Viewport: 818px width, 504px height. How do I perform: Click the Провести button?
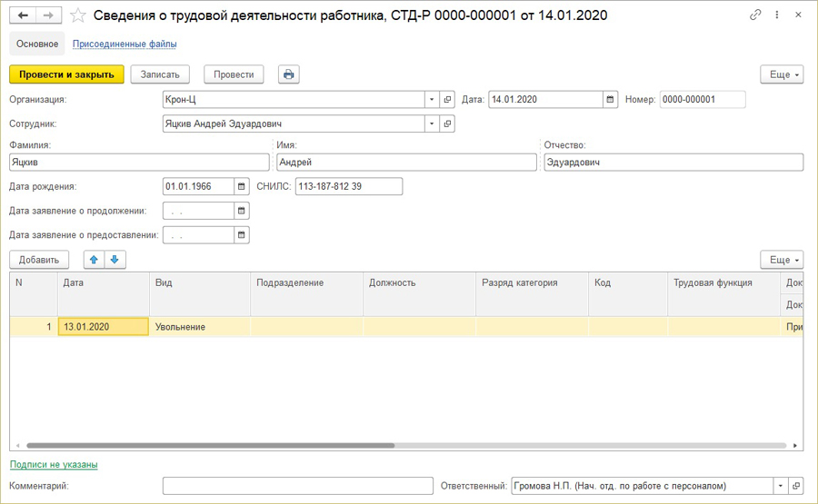coord(234,74)
